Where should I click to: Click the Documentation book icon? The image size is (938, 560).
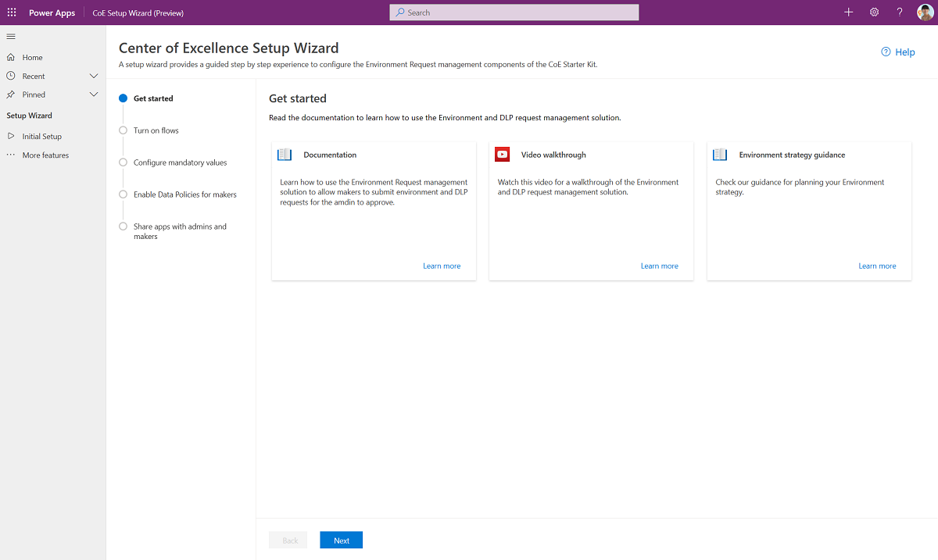click(285, 155)
